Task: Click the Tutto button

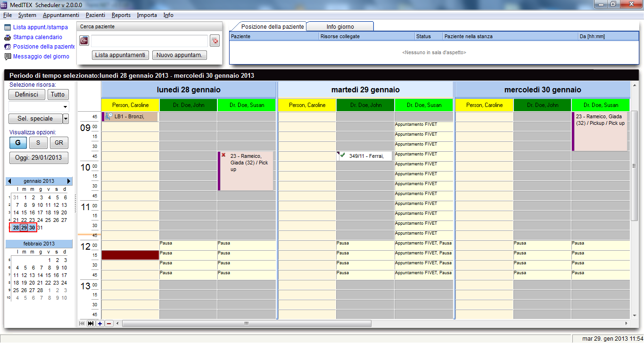Action: tap(58, 94)
